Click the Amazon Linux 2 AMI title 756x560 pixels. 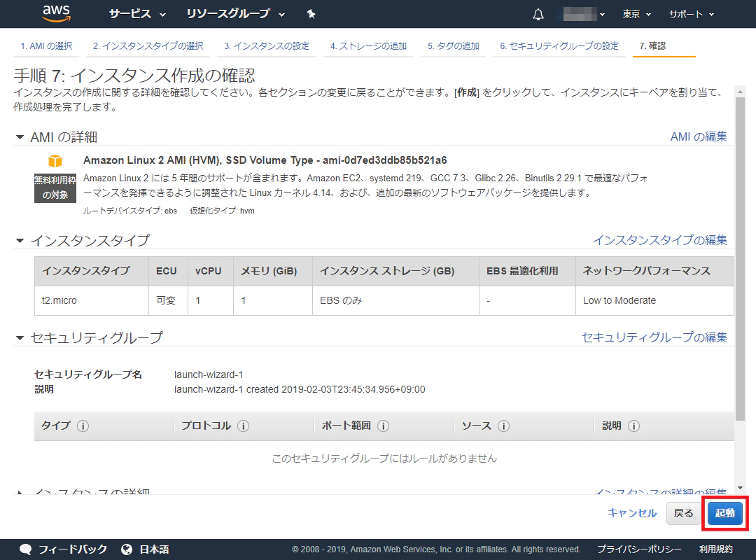coord(265,160)
